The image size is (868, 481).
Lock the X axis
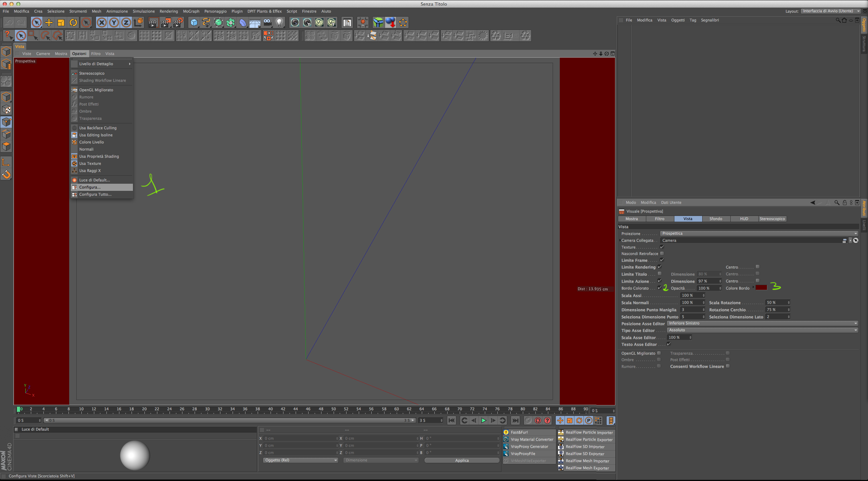coord(101,23)
